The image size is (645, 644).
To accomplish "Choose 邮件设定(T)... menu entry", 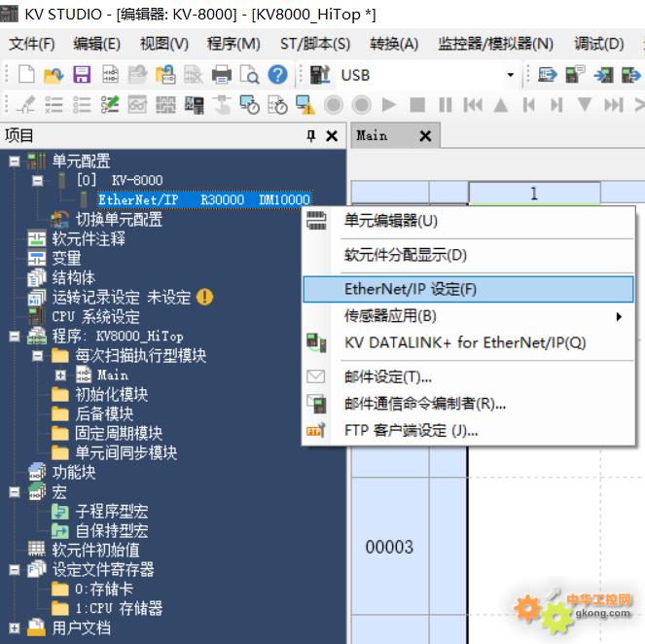I will (468, 376).
